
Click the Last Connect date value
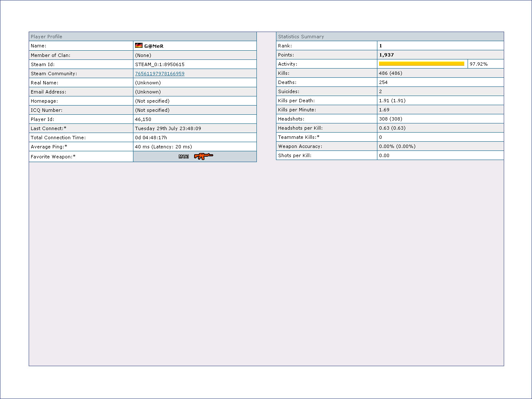click(168, 128)
